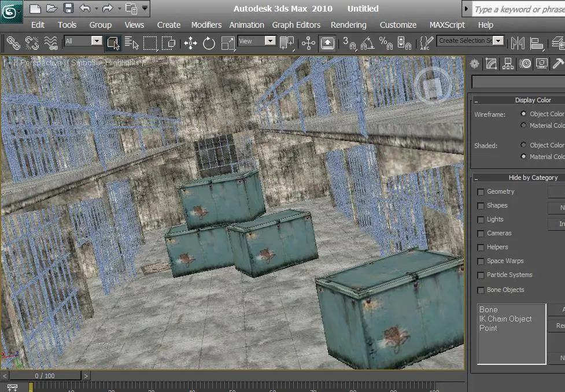
Task: Open the Graph Editors menu
Action: [296, 25]
